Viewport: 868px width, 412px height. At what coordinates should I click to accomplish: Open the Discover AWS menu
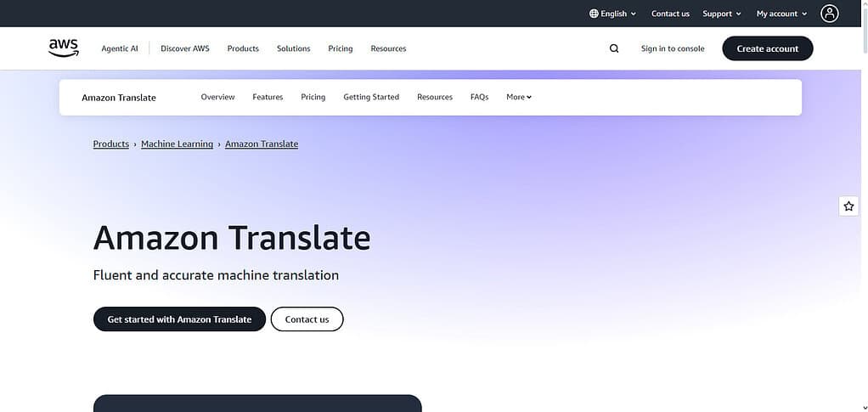coord(185,48)
